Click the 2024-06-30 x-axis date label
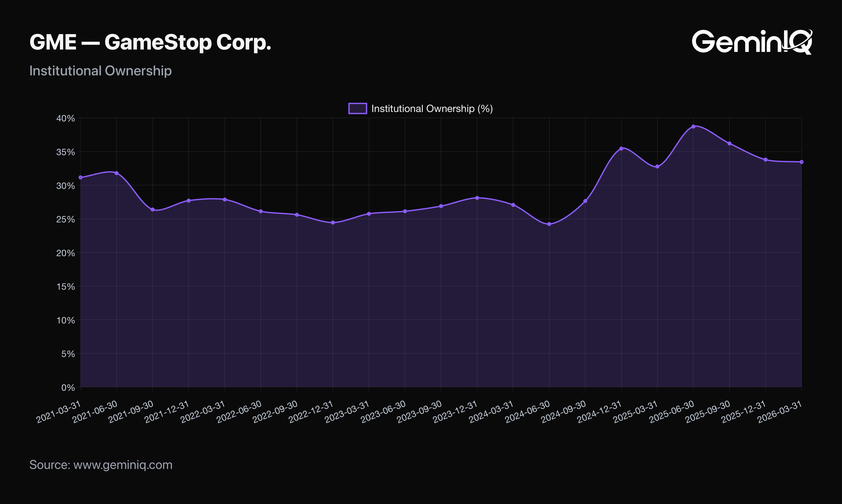 coord(527,412)
